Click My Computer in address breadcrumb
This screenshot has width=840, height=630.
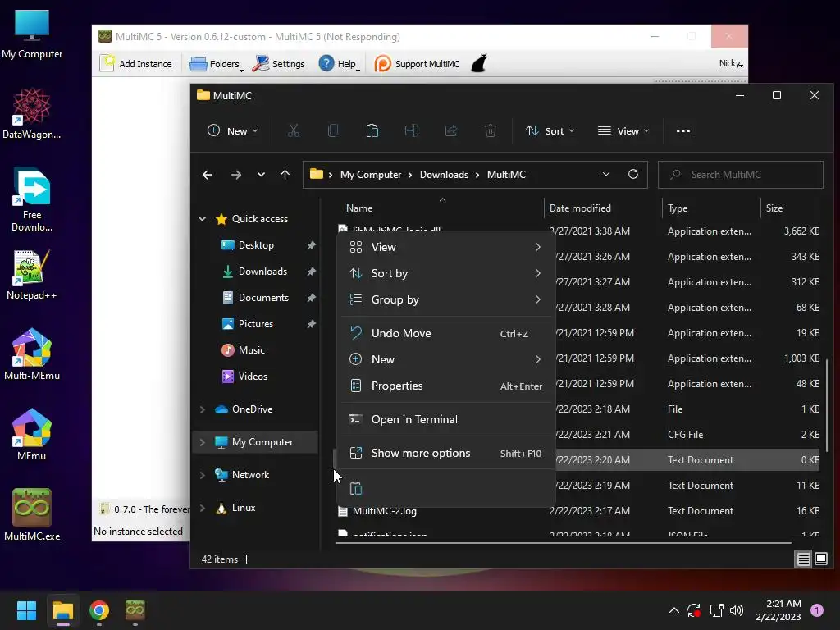pos(371,175)
